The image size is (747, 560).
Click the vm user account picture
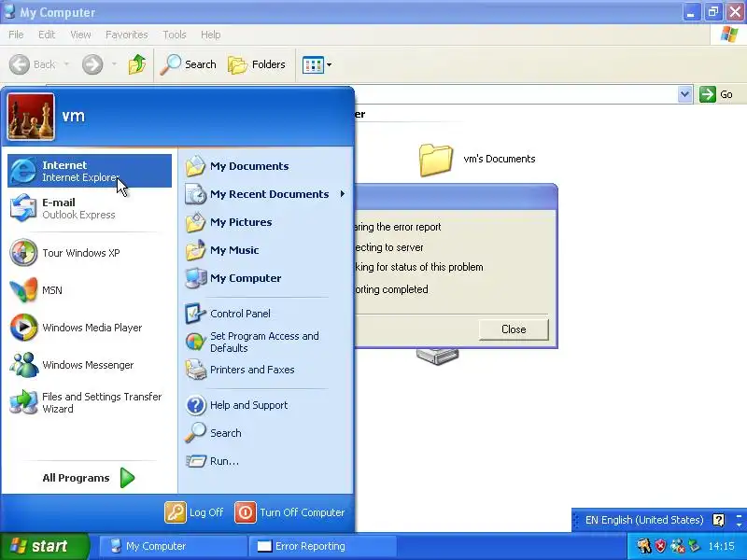[x=31, y=117]
